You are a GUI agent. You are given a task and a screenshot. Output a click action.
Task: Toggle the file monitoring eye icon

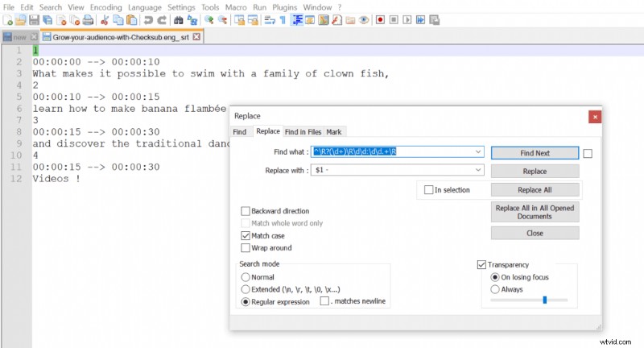(x=364, y=19)
